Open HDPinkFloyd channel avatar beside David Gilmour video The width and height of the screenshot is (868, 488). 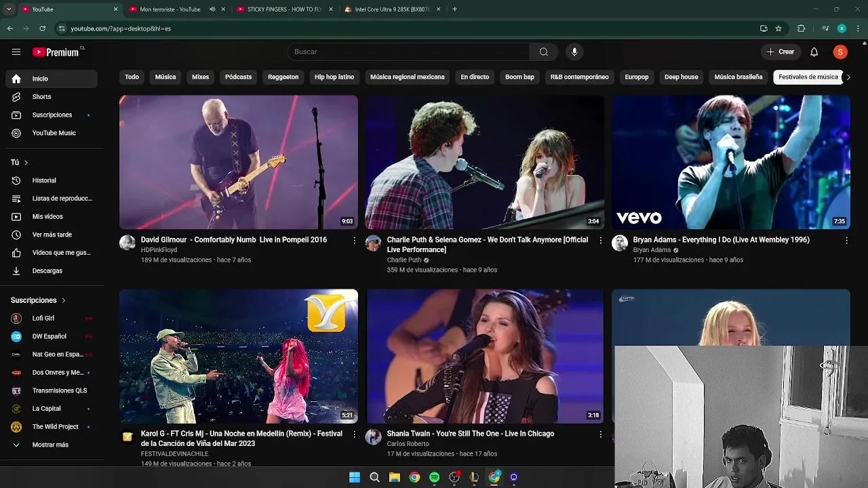(127, 243)
